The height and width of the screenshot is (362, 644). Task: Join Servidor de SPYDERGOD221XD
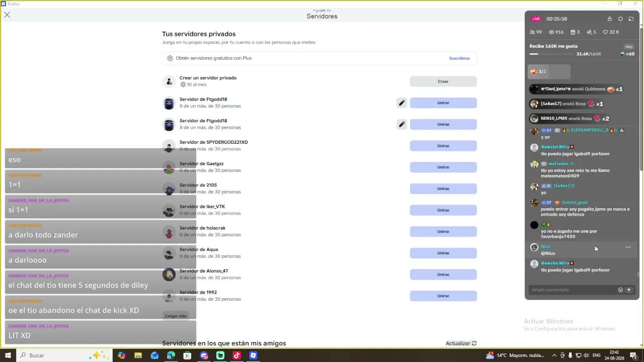(443, 146)
